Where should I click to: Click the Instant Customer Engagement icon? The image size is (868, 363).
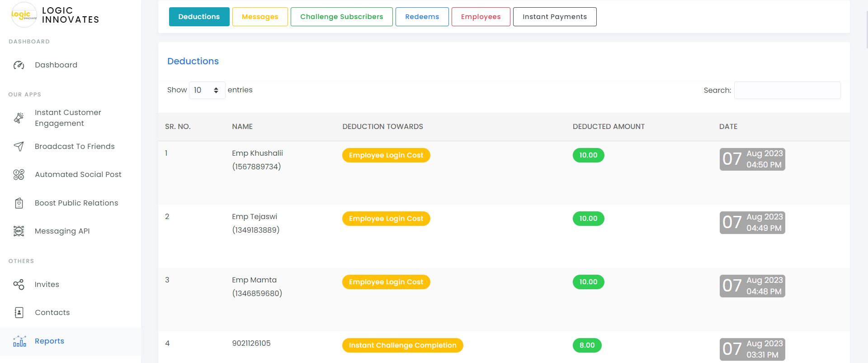[x=19, y=118]
